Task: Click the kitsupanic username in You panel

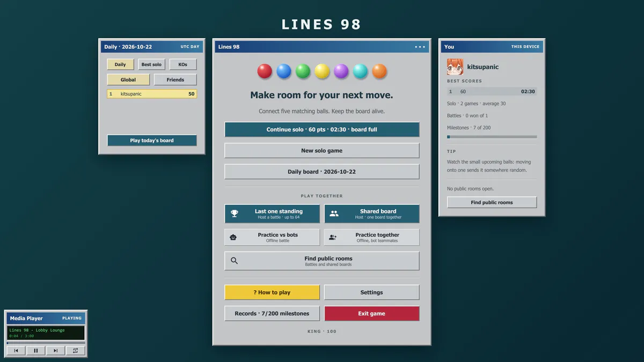Action: point(483,67)
